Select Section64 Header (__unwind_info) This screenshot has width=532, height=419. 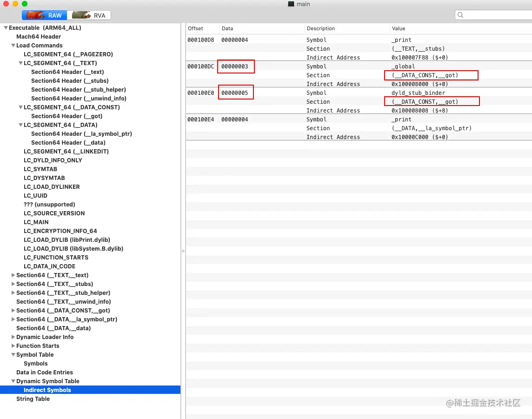(x=79, y=99)
